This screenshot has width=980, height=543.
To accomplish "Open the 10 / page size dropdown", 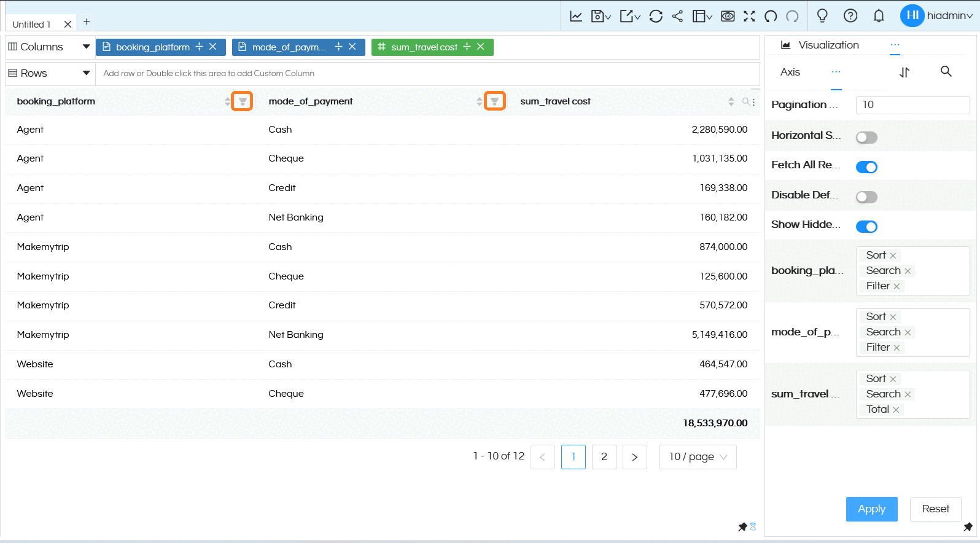I will tap(698, 457).
